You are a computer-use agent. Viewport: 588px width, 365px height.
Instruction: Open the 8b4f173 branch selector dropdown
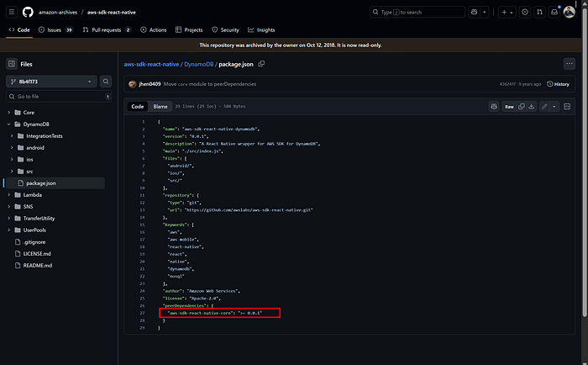(x=51, y=82)
